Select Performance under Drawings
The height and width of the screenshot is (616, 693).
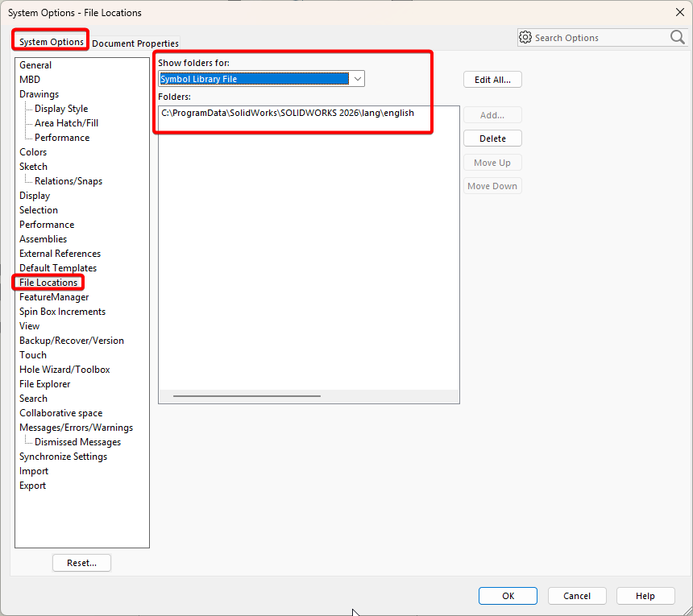tap(62, 138)
